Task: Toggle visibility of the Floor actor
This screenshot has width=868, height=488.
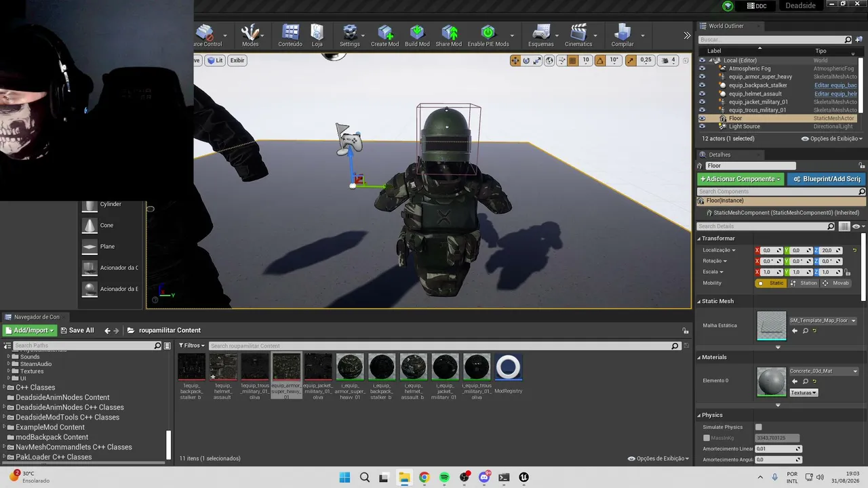Action: tap(702, 119)
